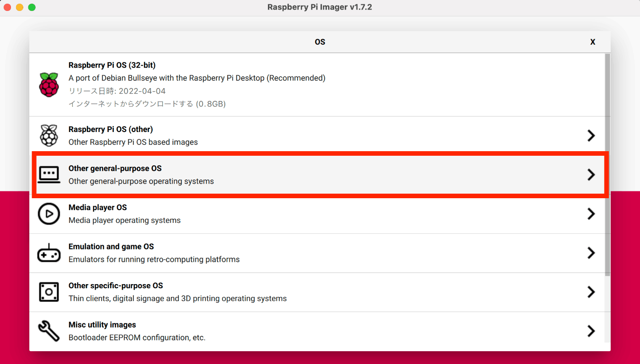Expand the Raspberry Pi OS (other) chevron

coord(591,136)
